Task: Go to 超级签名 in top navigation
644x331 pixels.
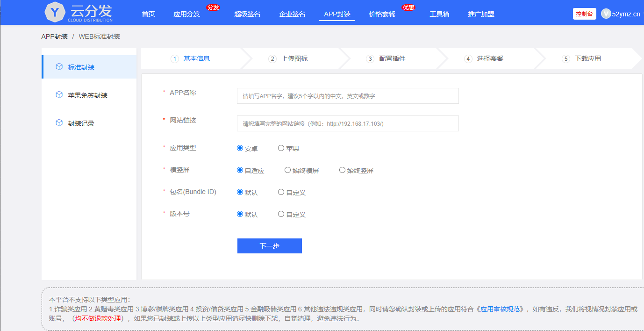Action: (x=247, y=14)
